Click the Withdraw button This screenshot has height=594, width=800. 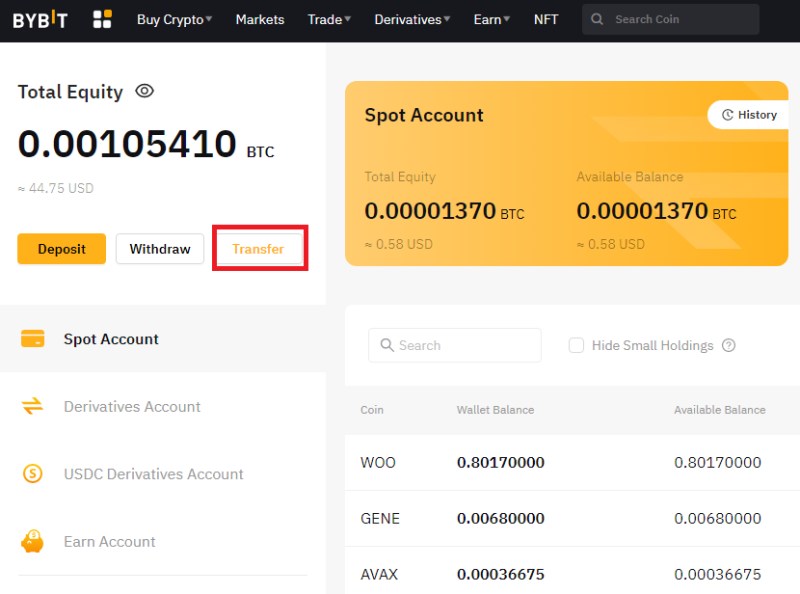160,249
